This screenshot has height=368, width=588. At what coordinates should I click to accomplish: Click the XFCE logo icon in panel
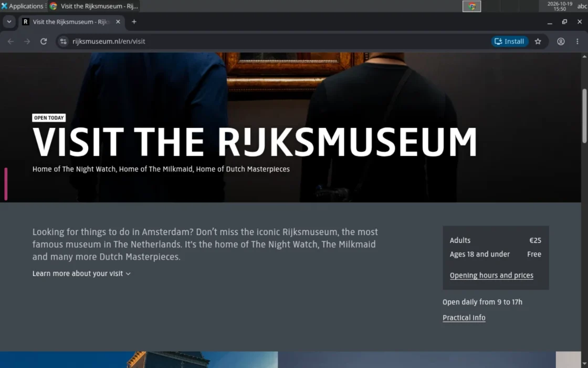pos(4,6)
